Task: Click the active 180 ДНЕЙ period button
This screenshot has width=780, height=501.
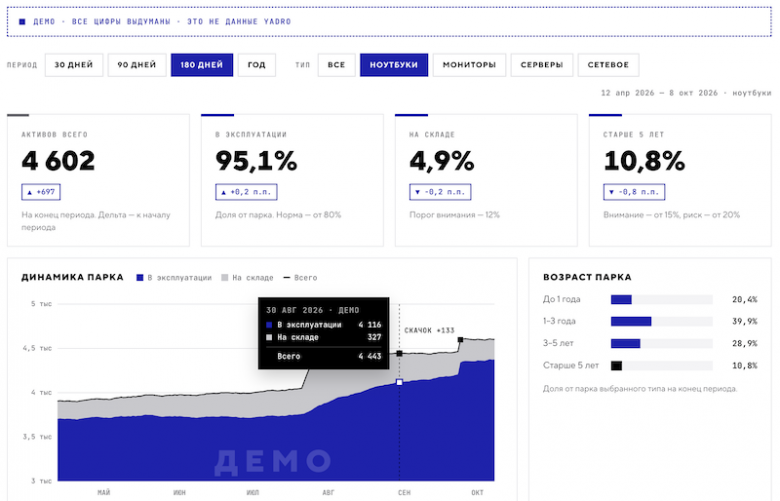Action: pyautogui.click(x=202, y=65)
